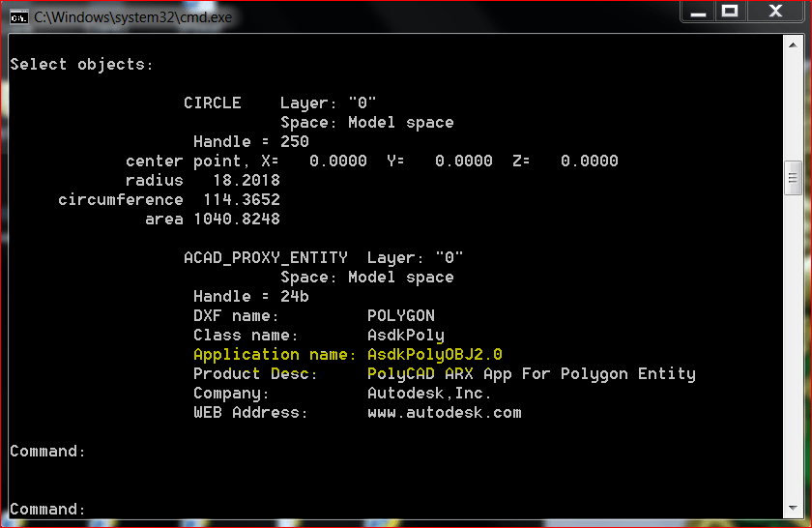
Task: Click the title text C:\Windows\system32\cmd.exe
Action: [x=133, y=17]
